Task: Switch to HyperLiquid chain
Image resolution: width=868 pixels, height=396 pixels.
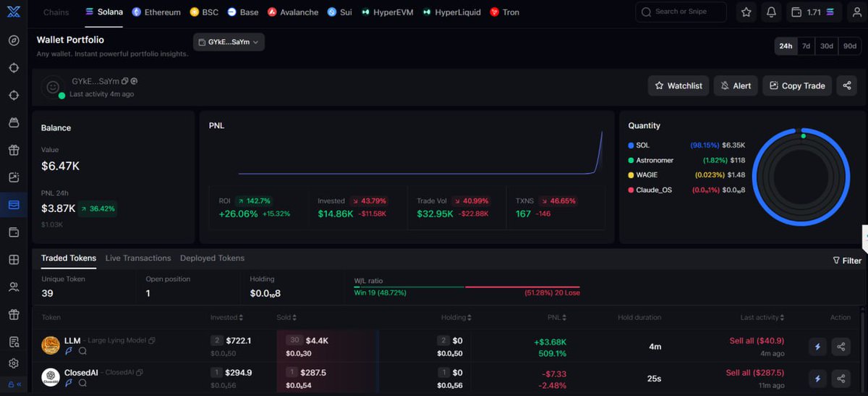Action: click(x=452, y=12)
